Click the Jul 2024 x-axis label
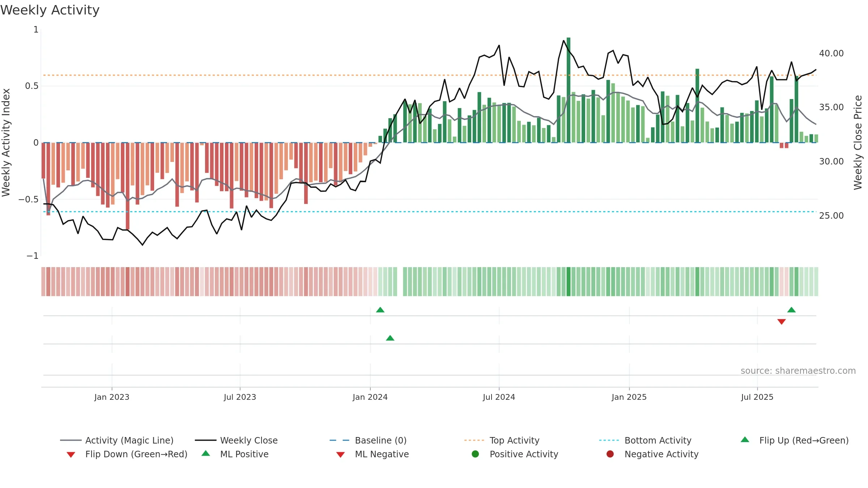The height and width of the screenshot is (488, 868). [x=499, y=397]
